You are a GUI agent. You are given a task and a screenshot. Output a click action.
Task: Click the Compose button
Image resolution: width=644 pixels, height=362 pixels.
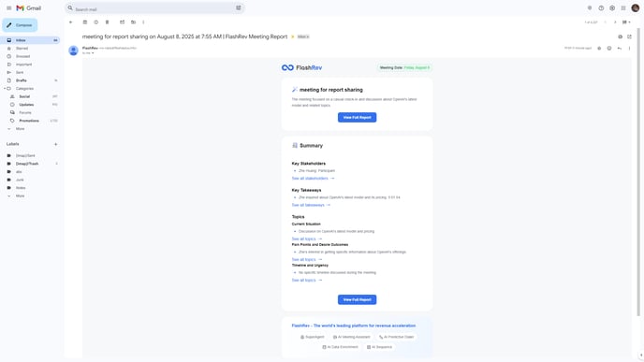coord(20,25)
